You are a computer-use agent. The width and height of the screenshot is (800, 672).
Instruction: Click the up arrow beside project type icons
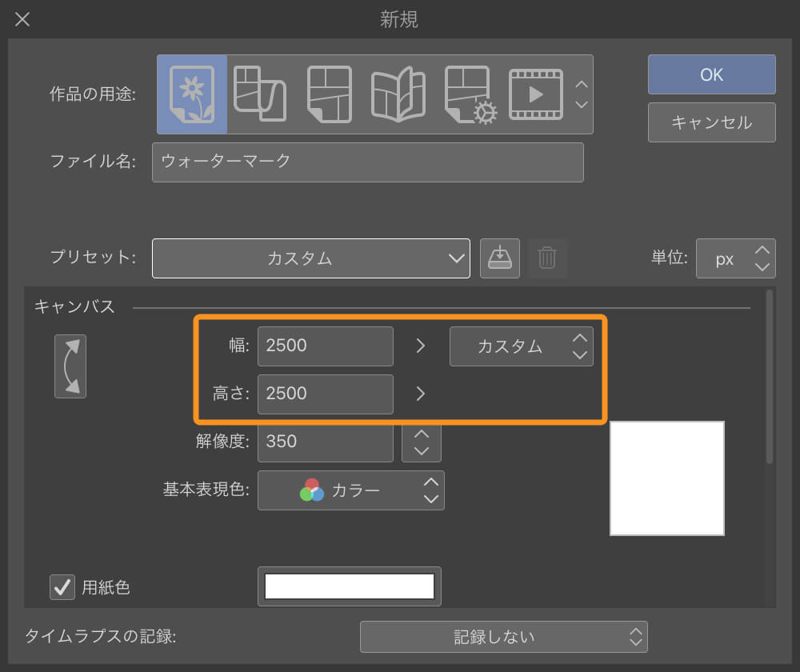tap(582, 84)
